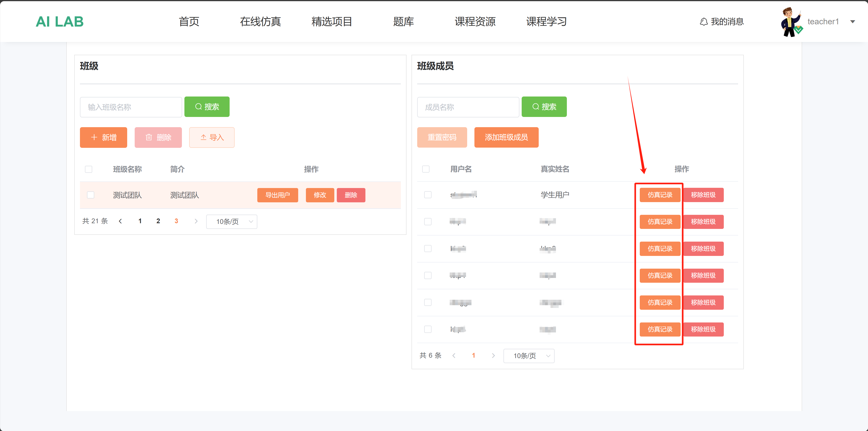Toggle select-all checkbox in member table header
Image resolution: width=868 pixels, height=431 pixels.
[426, 169]
